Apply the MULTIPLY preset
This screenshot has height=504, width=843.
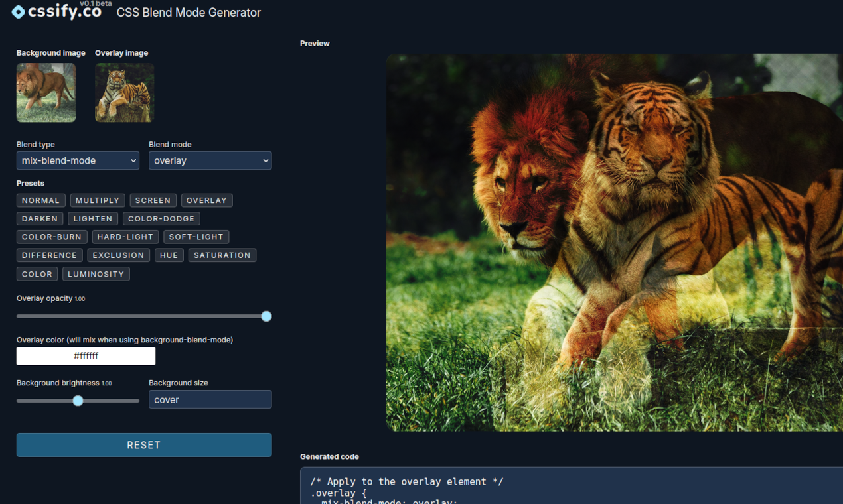click(98, 200)
